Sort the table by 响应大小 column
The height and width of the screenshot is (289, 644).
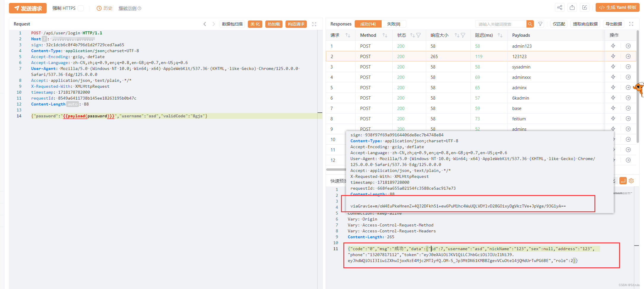click(457, 35)
